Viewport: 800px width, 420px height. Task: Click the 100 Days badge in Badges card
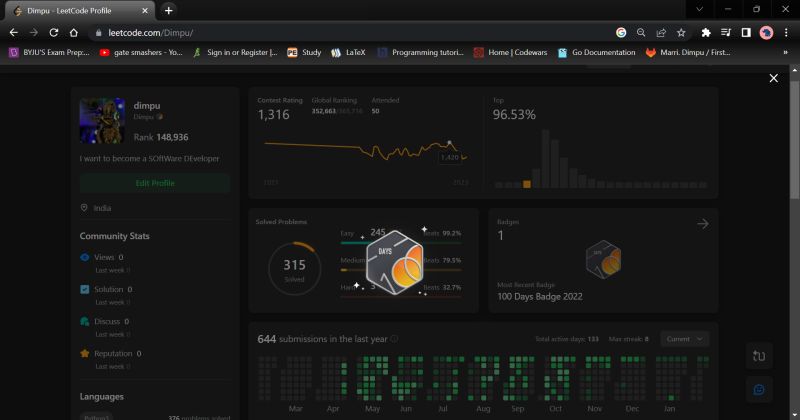(x=604, y=259)
